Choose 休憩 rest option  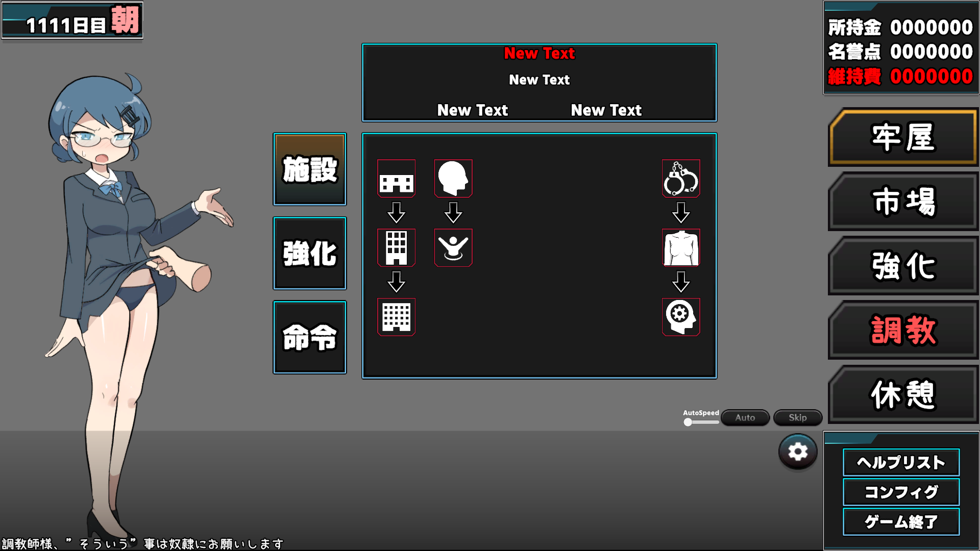pyautogui.click(x=902, y=395)
